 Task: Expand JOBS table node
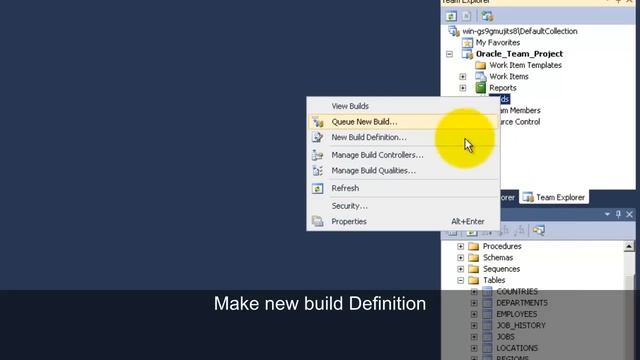point(473,337)
